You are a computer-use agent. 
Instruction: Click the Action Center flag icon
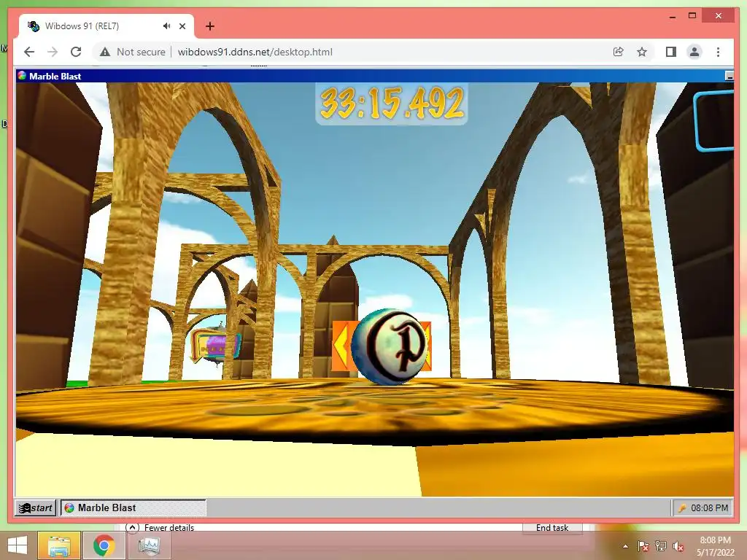click(x=643, y=546)
